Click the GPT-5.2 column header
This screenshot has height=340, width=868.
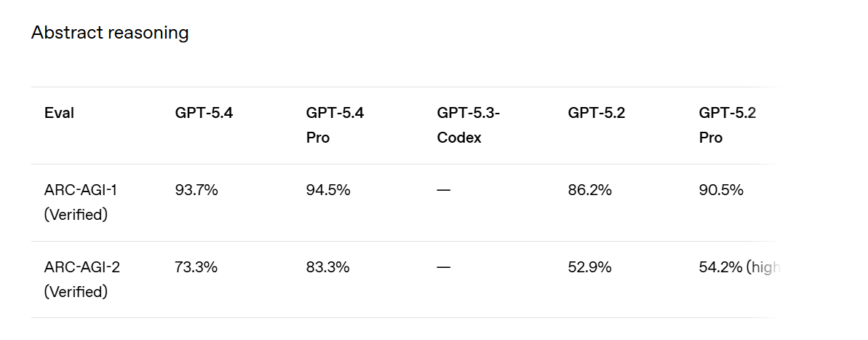(597, 113)
